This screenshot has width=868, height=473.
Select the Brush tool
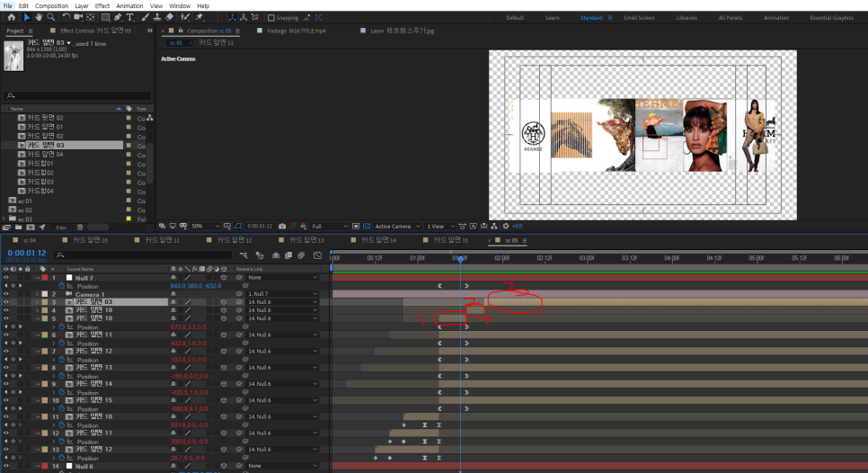pos(145,18)
